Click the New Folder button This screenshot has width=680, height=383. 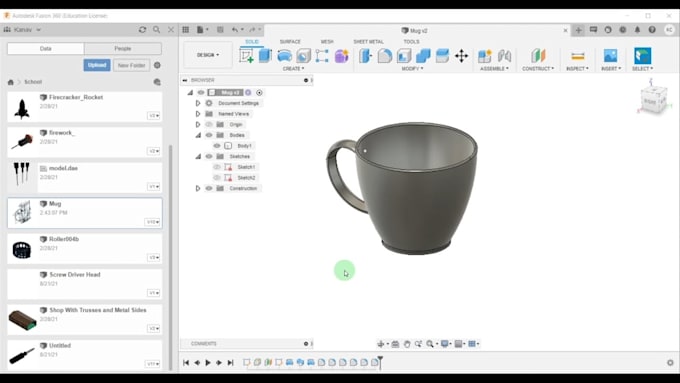tap(131, 65)
